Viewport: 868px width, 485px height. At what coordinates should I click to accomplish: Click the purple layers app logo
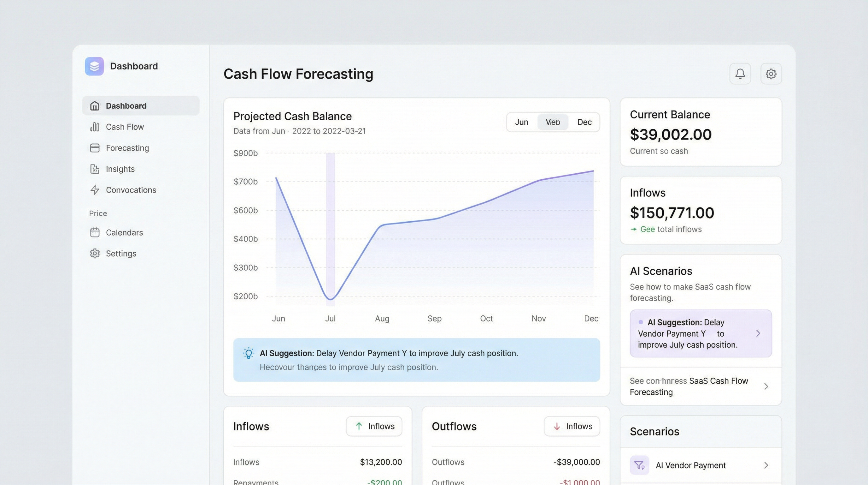coord(94,66)
